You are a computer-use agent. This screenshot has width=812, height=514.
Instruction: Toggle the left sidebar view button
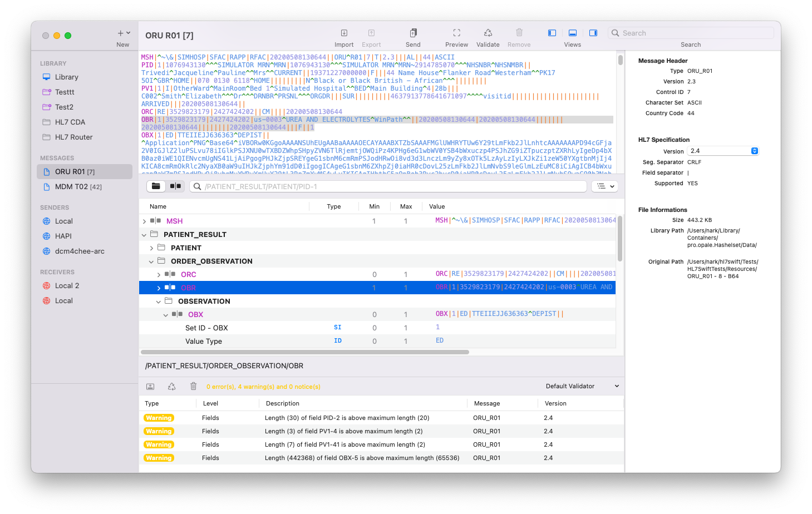(x=552, y=33)
